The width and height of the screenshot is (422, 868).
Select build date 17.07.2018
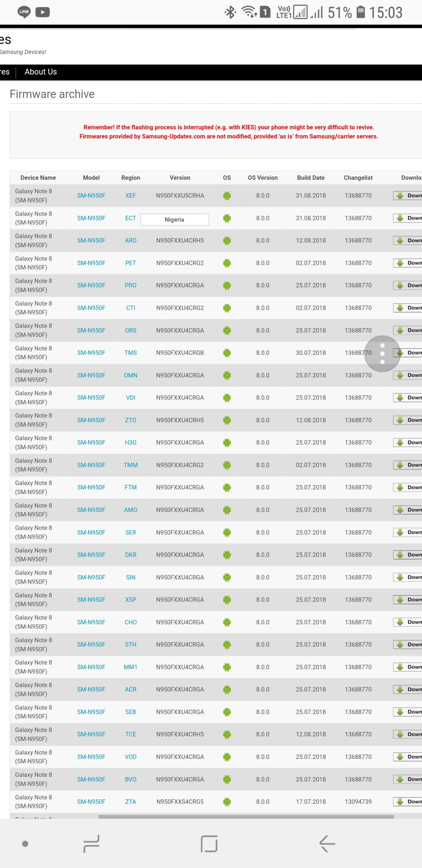click(311, 802)
